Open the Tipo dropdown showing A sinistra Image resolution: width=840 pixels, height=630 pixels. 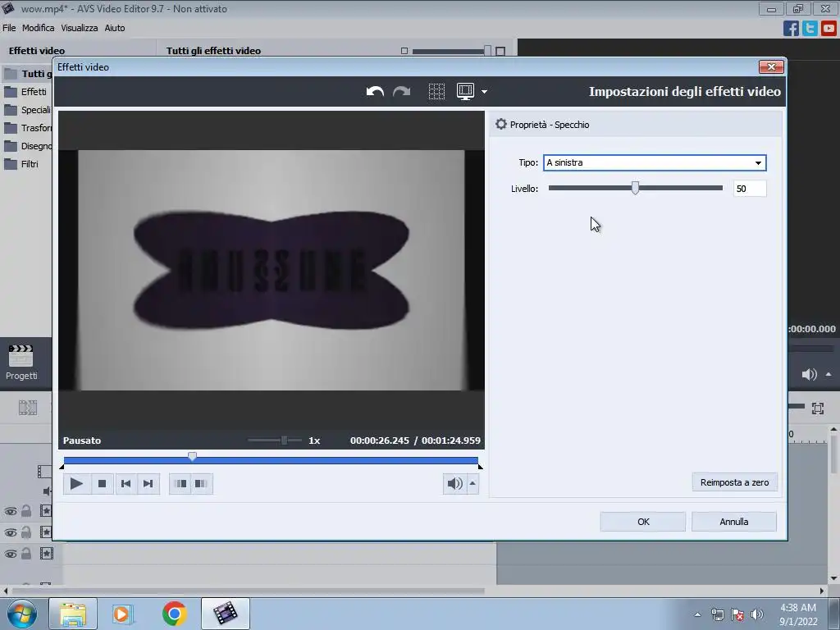[655, 163]
